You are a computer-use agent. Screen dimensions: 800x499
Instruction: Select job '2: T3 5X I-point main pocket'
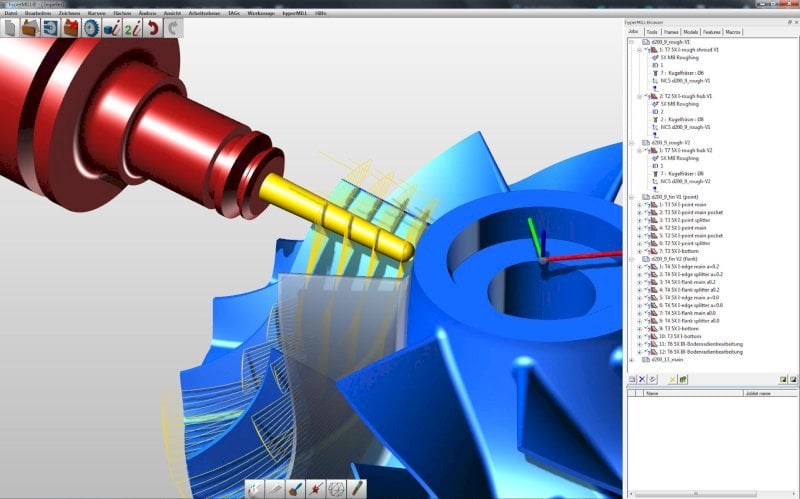click(x=691, y=212)
